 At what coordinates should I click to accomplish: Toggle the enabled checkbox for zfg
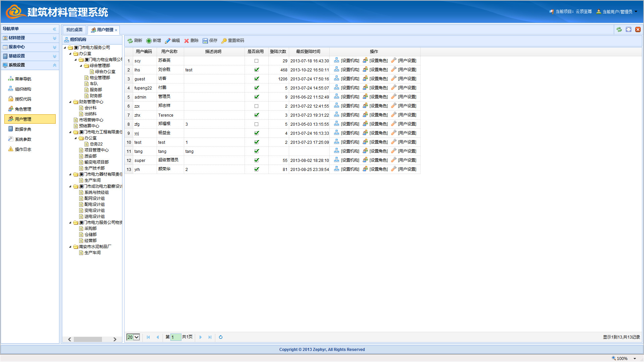click(257, 124)
